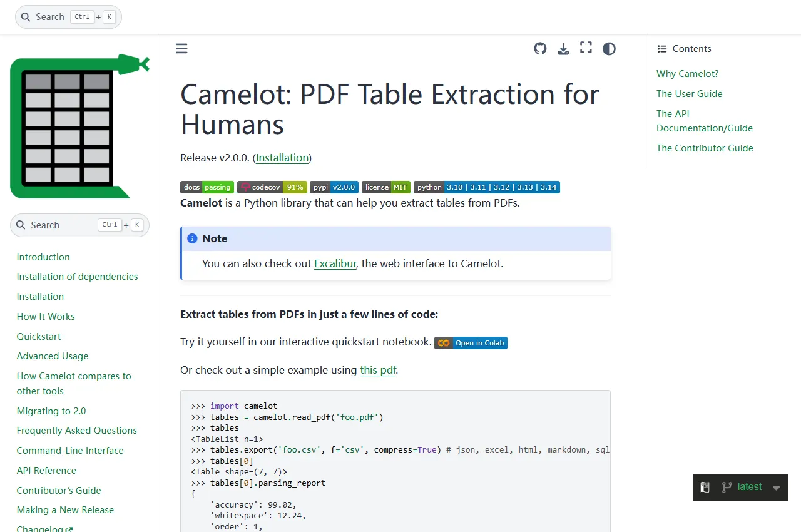Click the code line 'import camelot'
The height and width of the screenshot is (532, 801).
(234, 406)
